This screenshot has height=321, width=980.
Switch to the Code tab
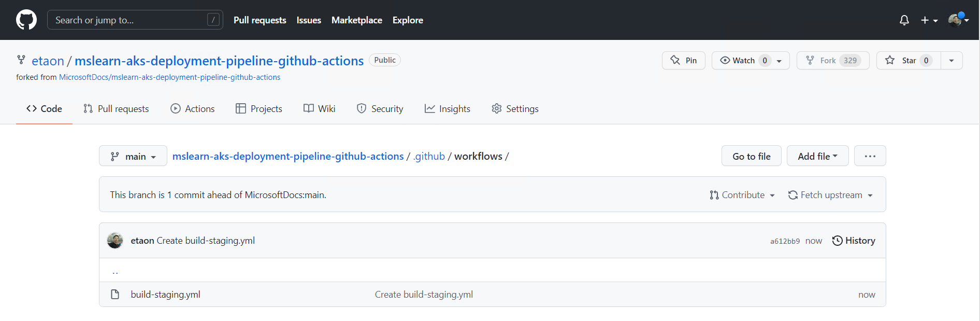(x=44, y=108)
